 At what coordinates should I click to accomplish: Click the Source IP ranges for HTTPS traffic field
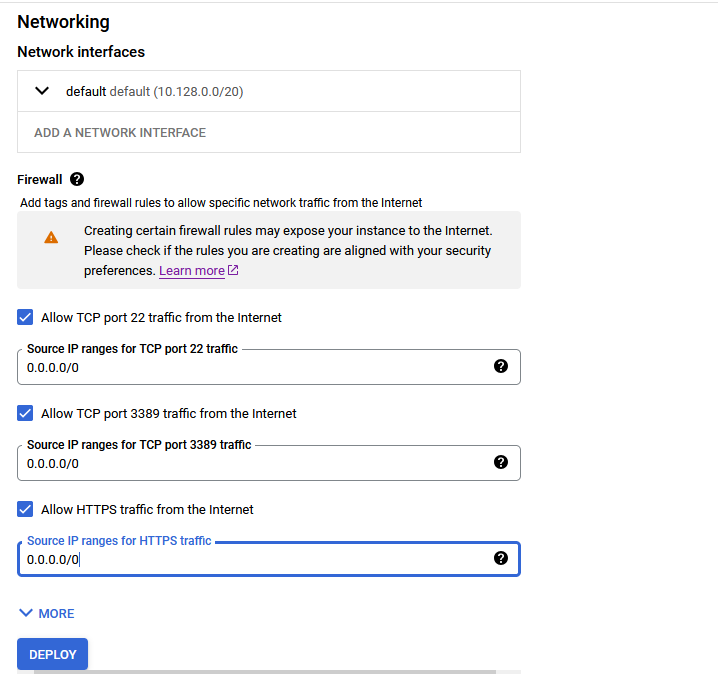[x=269, y=559]
